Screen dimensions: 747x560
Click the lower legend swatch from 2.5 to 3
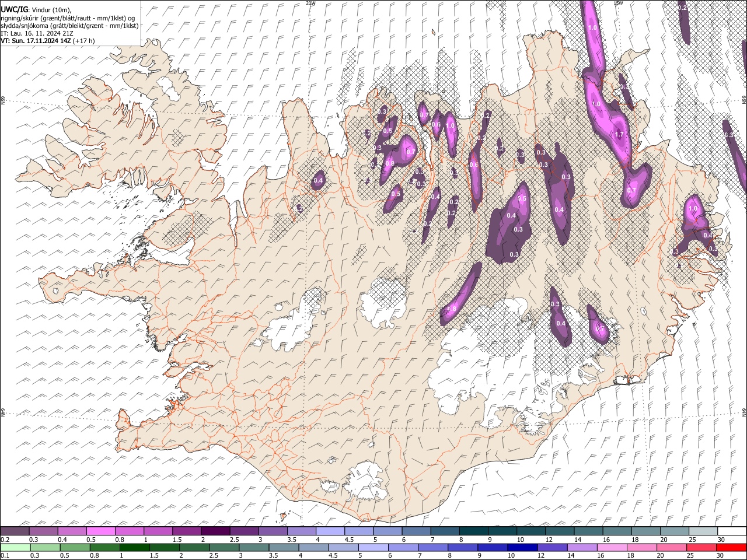224,547
